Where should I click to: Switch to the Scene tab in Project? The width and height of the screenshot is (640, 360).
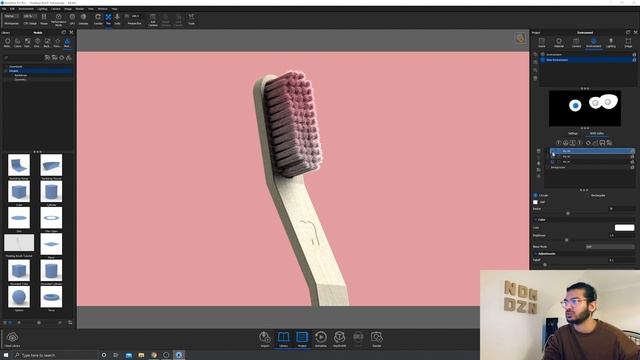coord(542,42)
